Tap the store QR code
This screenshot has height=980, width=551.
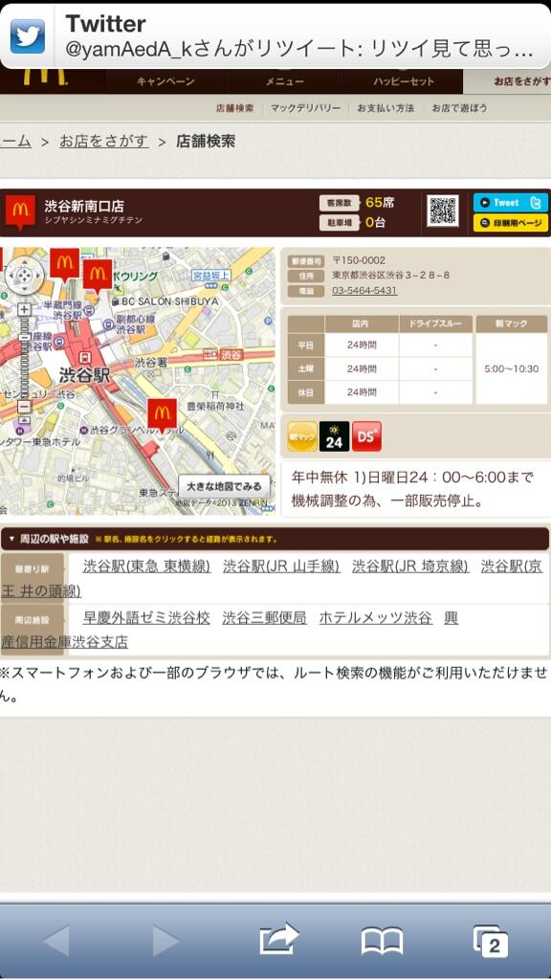[443, 211]
